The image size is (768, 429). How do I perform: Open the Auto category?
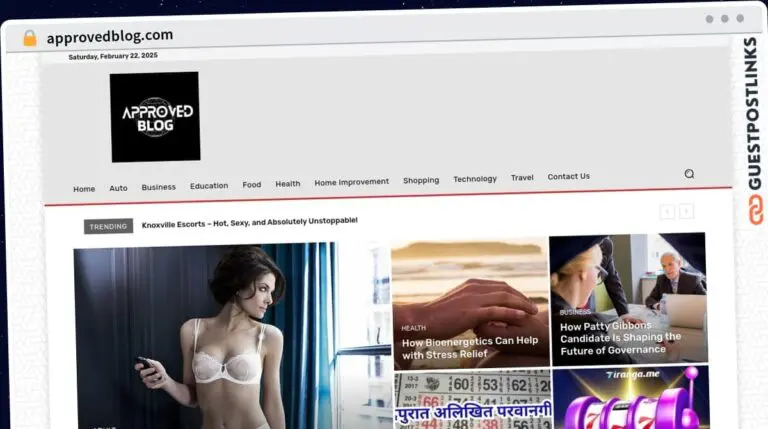click(118, 188)
